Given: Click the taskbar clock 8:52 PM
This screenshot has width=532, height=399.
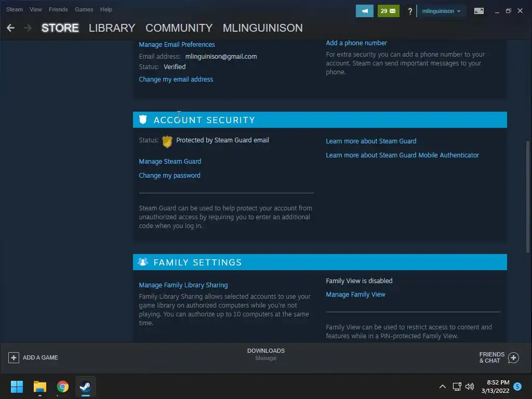Looking at the screenshot, I should (498, 382).
